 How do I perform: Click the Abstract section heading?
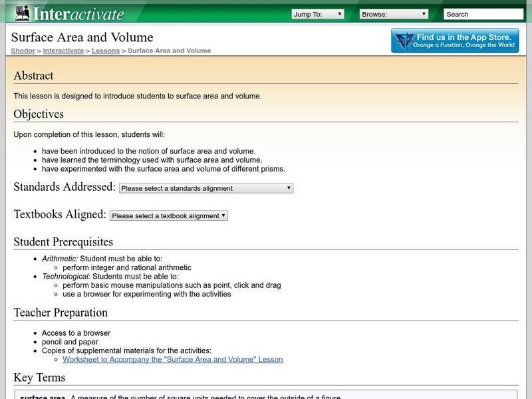pyautogui.click(x=33, y=76)
